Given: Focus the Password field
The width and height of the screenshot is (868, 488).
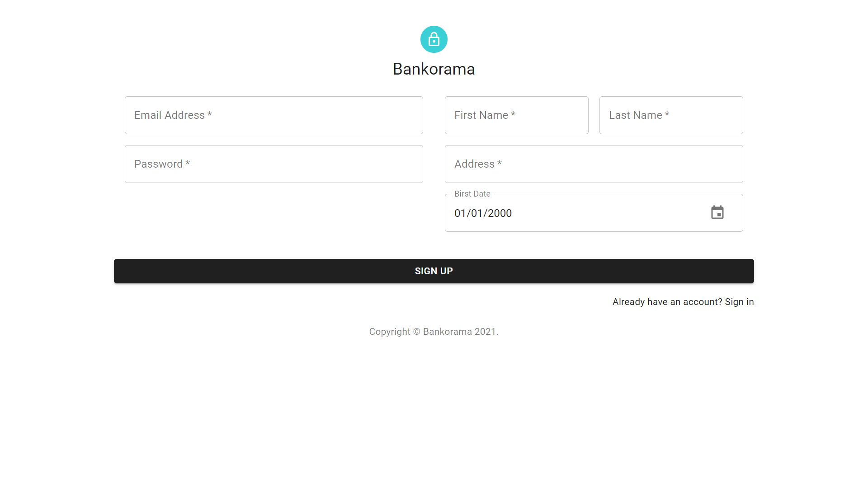Looking at the screenshot, I should pyautogui.click(x=274, y=164).
